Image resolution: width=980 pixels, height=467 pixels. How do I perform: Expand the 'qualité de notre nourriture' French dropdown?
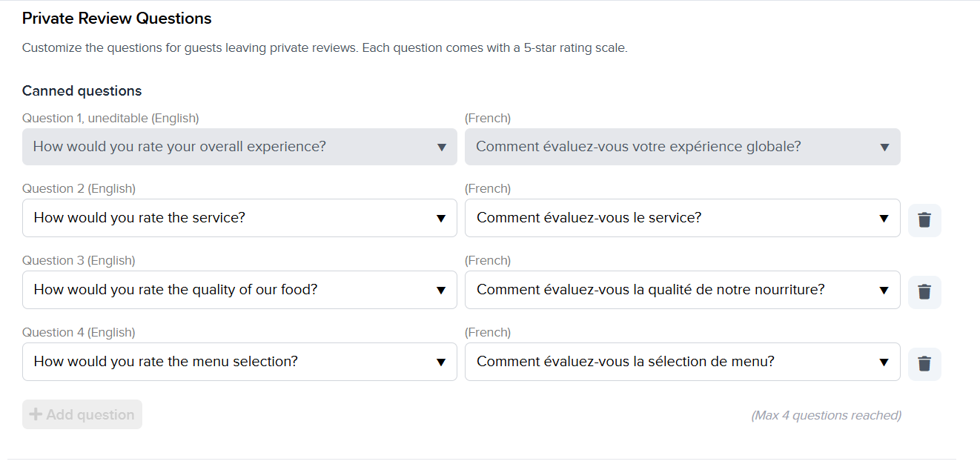point(682,290)
